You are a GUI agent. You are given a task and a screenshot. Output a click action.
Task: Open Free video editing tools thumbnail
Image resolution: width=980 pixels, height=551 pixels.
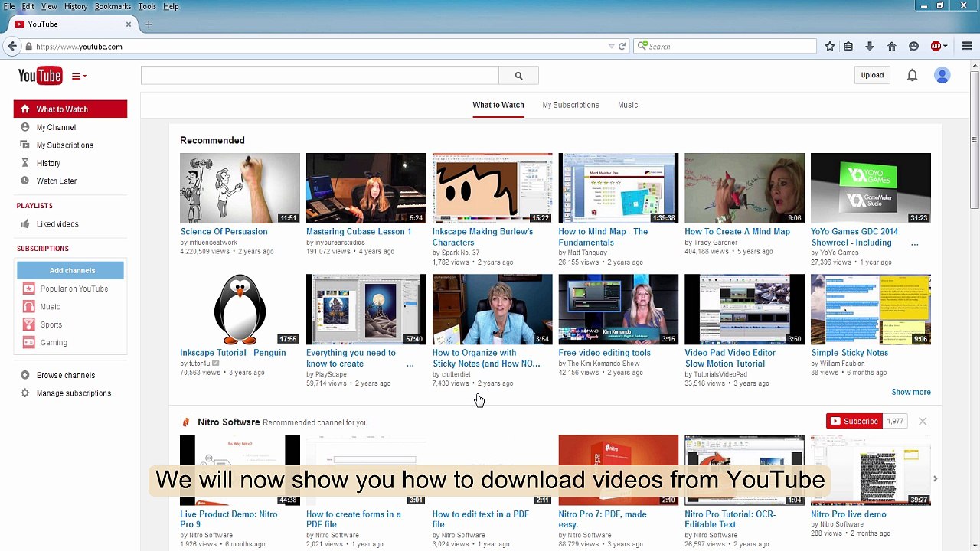[618, 309]
